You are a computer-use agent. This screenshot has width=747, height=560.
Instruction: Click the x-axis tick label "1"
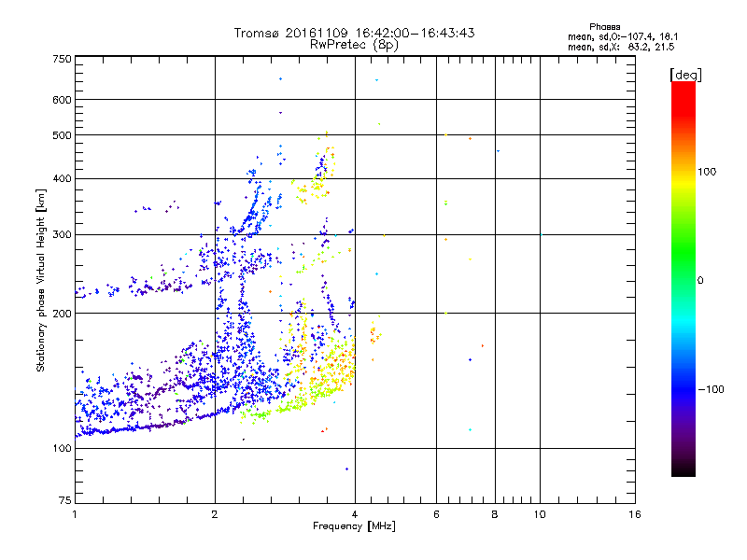click(75, 514)
